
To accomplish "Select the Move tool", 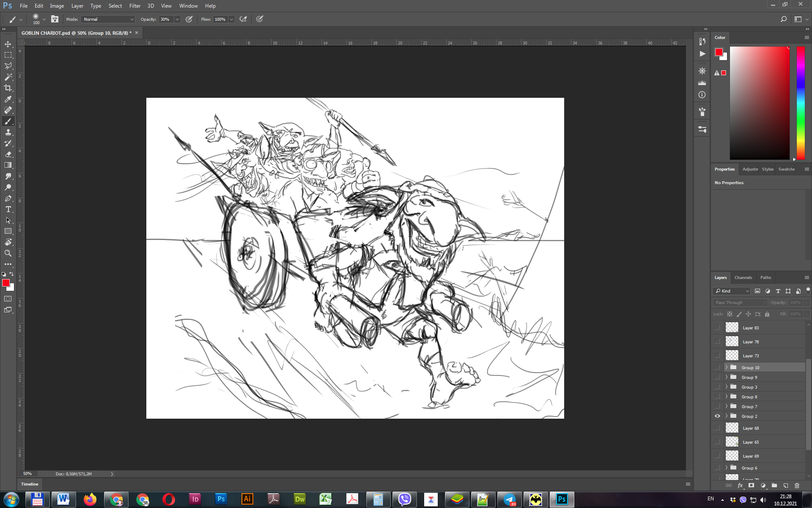I will (x=8, y=44).
